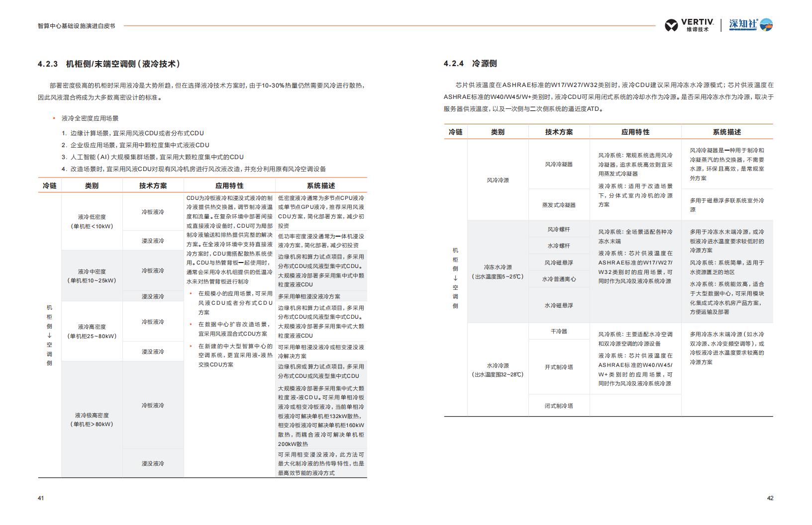Click 冷板液冷 in the low-density row
This screenshot has height=525, width=812.
[153, 212]
